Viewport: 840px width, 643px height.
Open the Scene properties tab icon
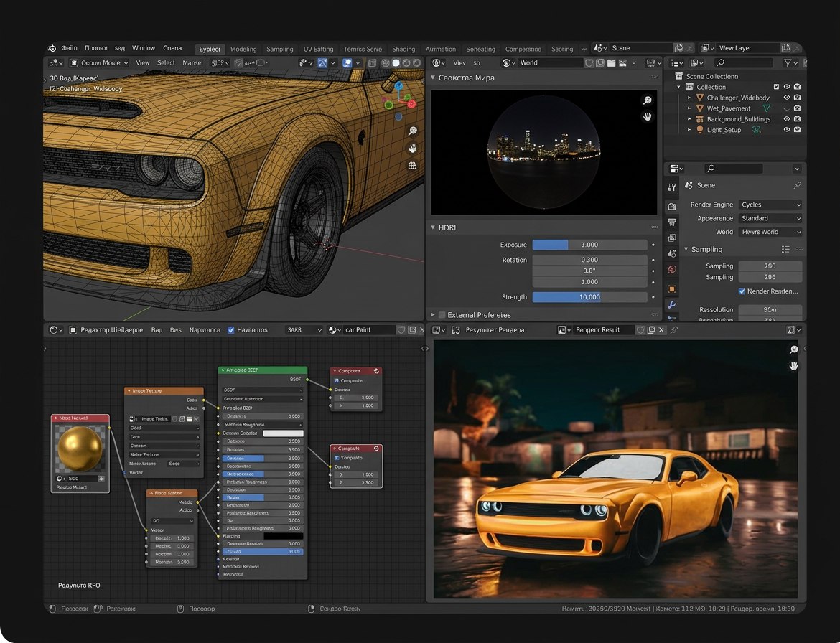click(672, 253)
